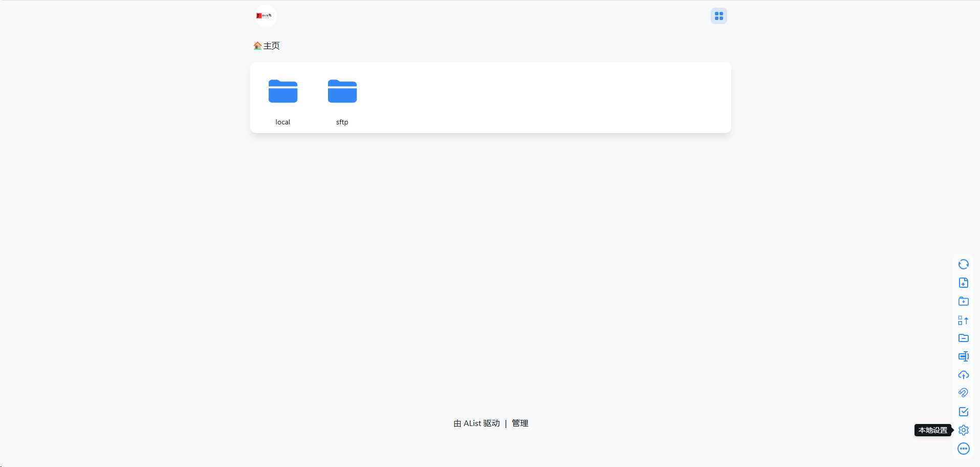Go to the 主页 home breadcrumb
Viewport: 980px width, 467px height.
point(267,46)
